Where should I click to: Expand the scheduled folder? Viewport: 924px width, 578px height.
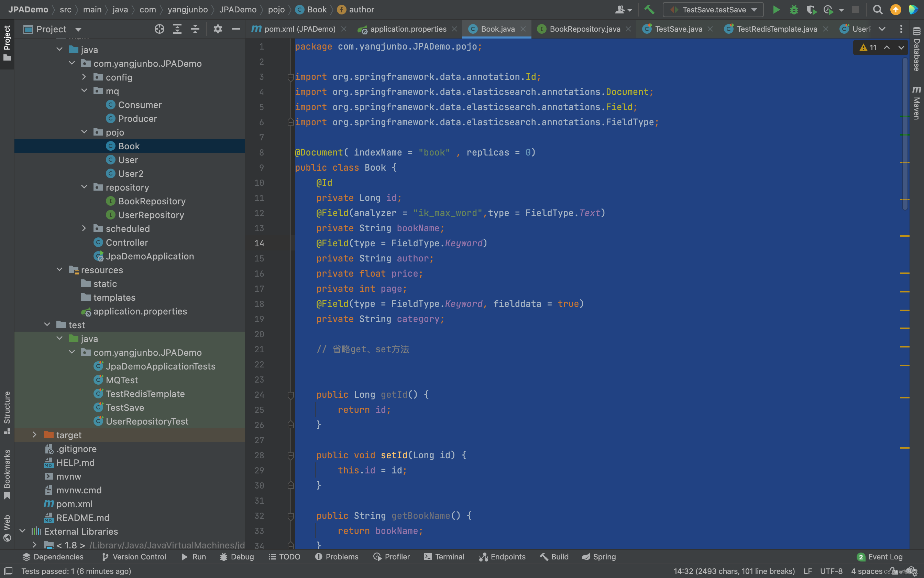[84, 228]
